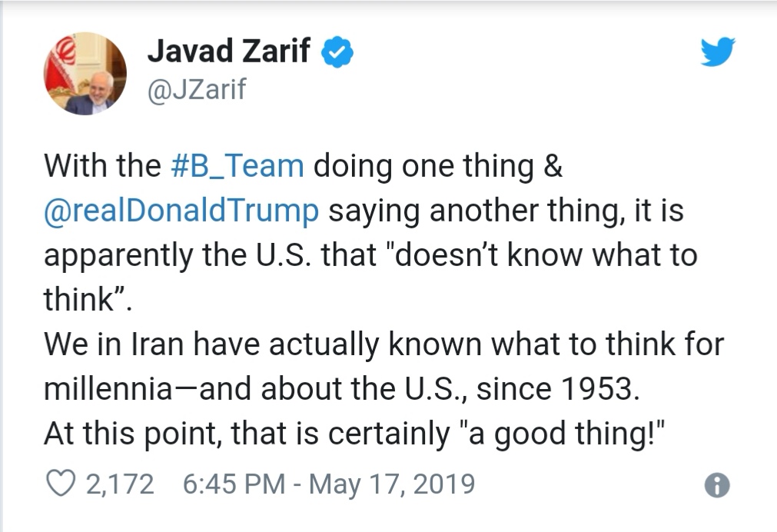Open the #B_Team hashtag link
777x532 pixels.
(x=237, y=165)
